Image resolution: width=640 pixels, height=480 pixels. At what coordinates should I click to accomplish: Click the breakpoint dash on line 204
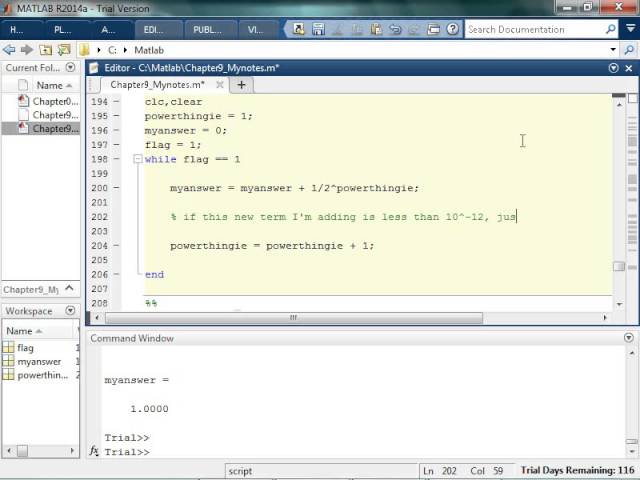click(116, 245)
